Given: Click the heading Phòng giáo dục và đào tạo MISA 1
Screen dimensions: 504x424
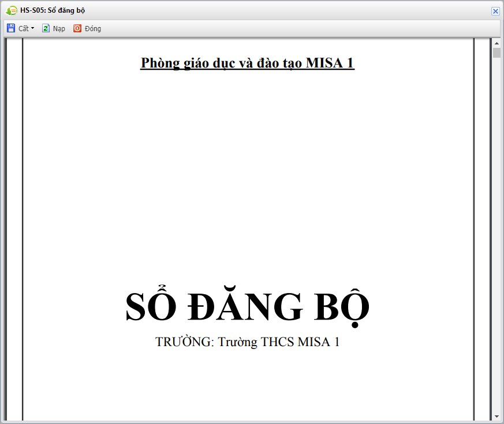Looking at the screenshot, I should click(247, 63).
